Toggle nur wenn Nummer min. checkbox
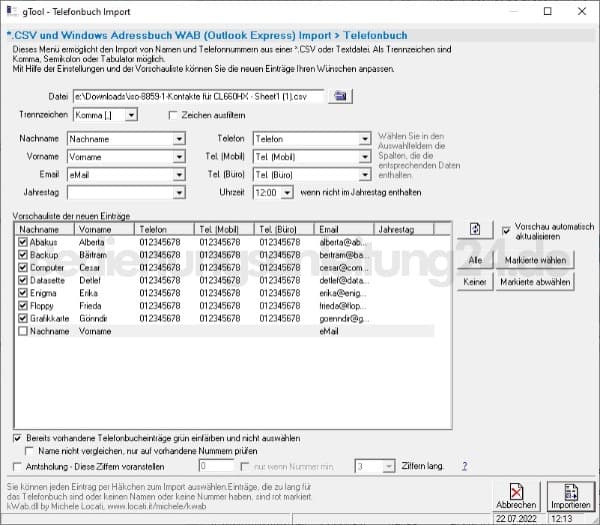This screenshot has width=600, height=525. pyautogui.click(x=245, y=466)
